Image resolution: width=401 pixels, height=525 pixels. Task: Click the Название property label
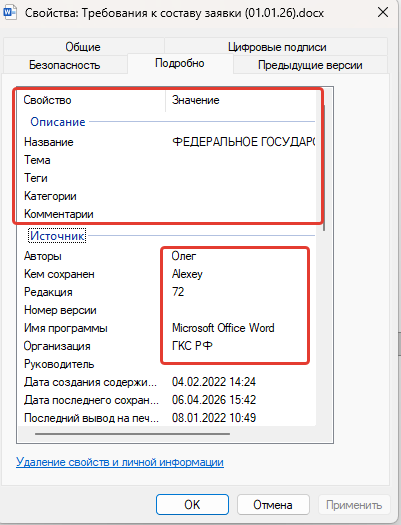(49, 142)
